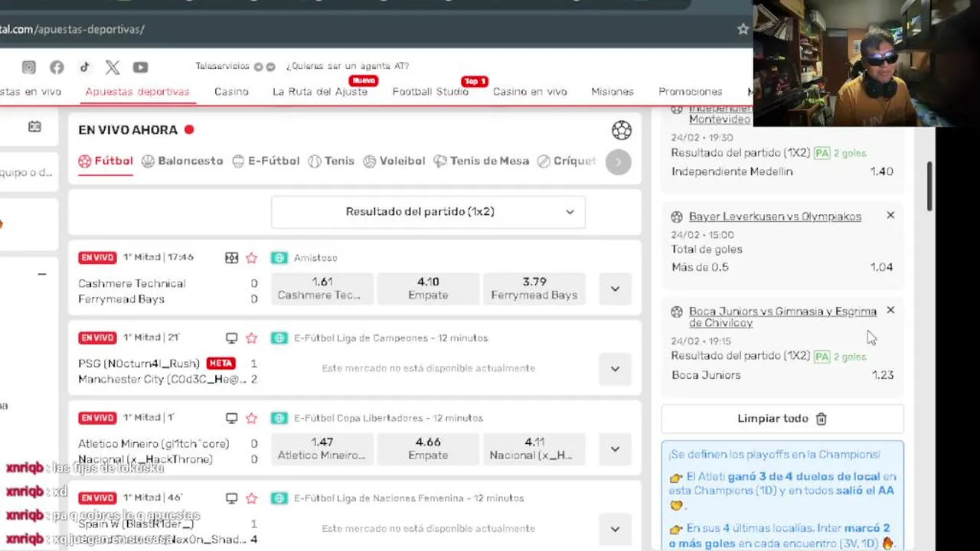Click trash icon in Limpiar todo

point(822,419)
